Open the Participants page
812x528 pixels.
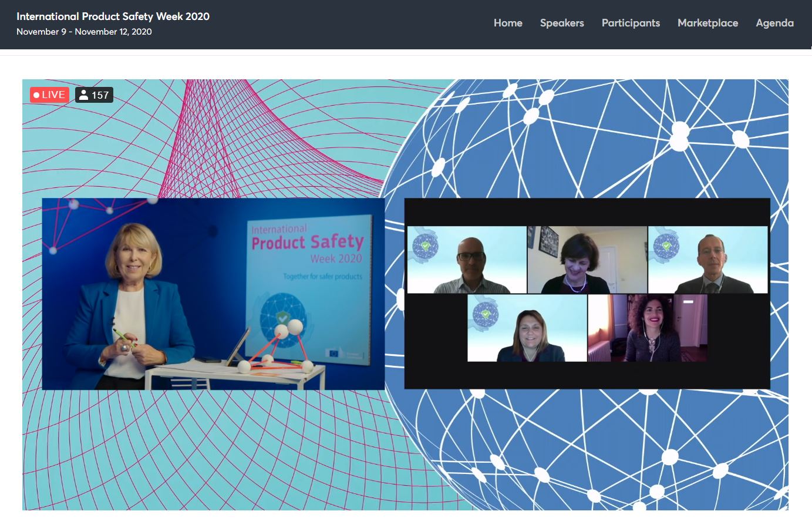click(x=630, y=23)
